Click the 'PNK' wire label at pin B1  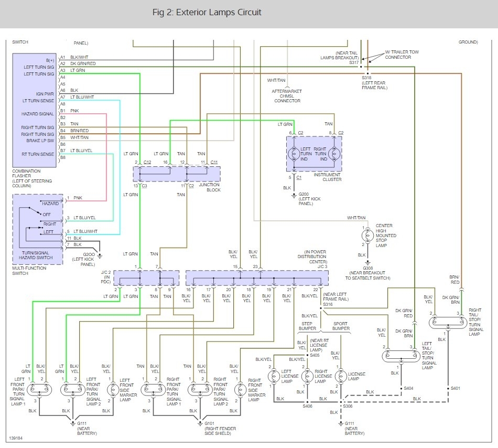pos(74,111)
